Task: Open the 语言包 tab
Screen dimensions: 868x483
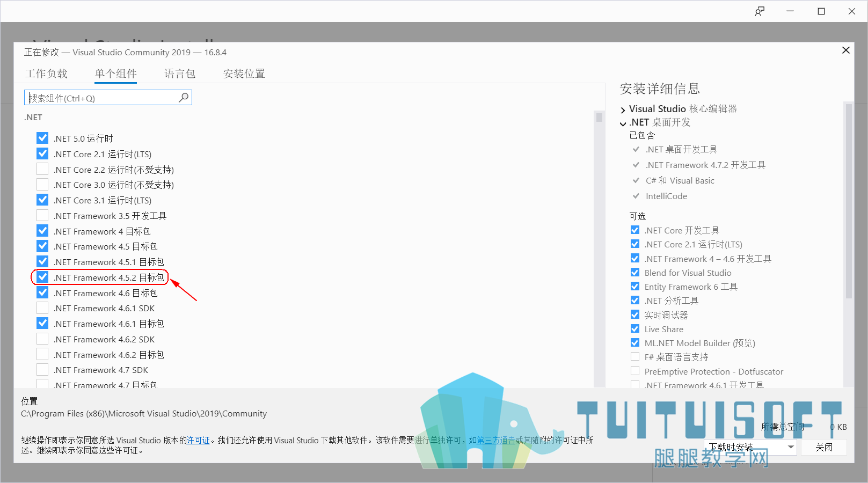Action: pos(180,74)
